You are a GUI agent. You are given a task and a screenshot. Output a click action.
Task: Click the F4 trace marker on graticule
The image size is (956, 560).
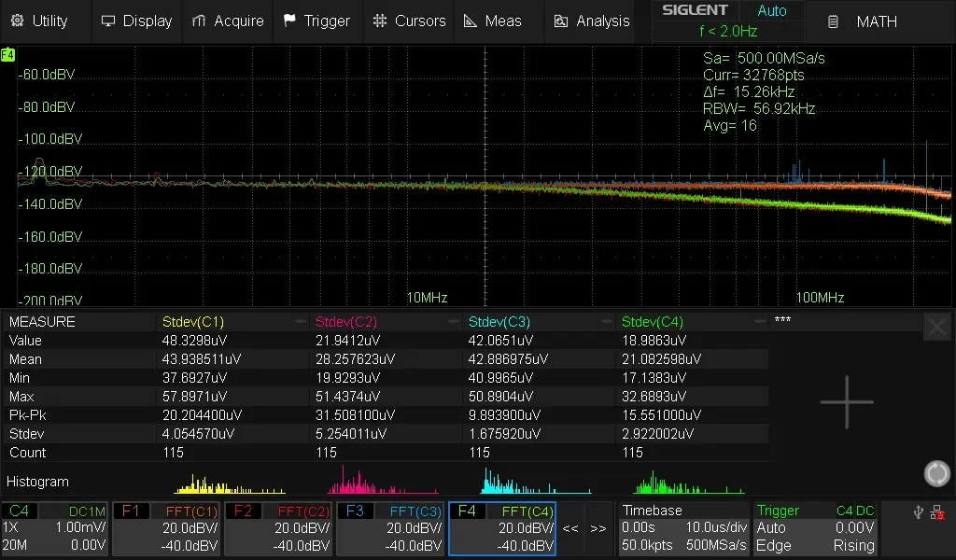pos(7,55)
